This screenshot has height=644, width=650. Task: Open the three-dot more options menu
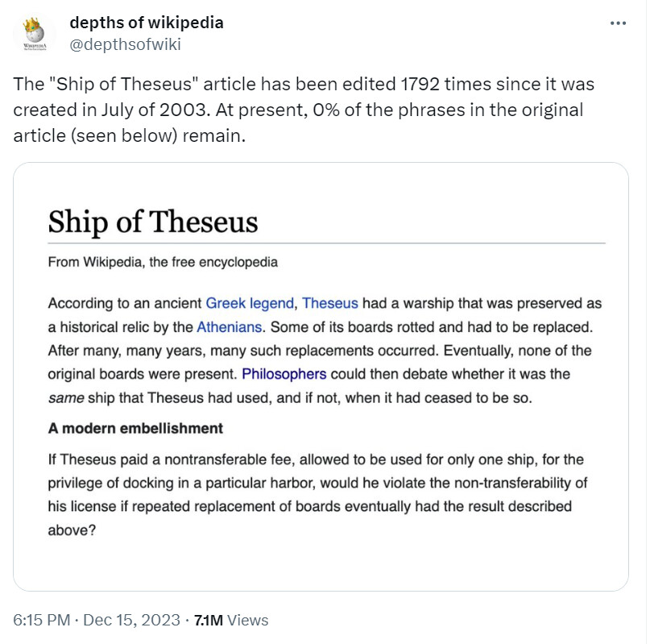click(618, 23)
